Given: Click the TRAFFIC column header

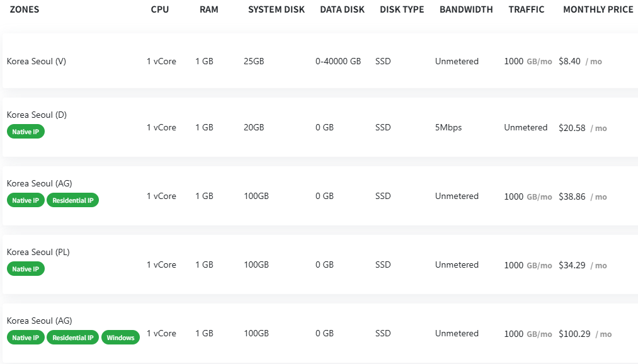Looking at the screenshot, I should pos(527,10).
